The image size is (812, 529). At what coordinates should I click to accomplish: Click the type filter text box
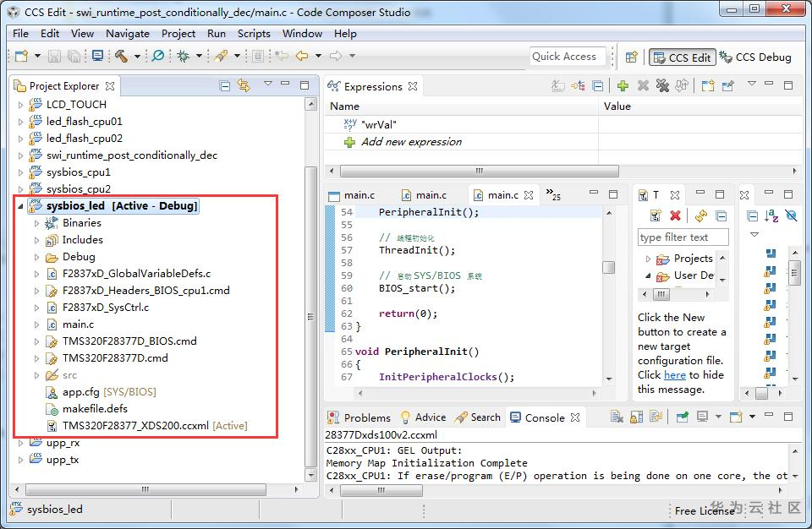[683, 237]
